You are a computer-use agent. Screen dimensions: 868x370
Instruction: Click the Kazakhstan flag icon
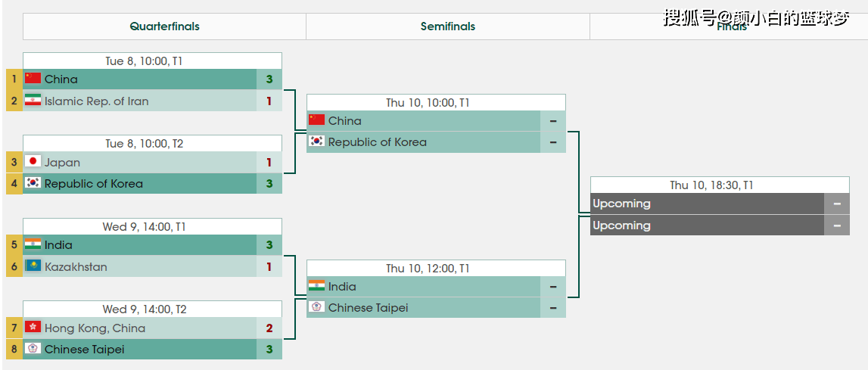[33, 266]
